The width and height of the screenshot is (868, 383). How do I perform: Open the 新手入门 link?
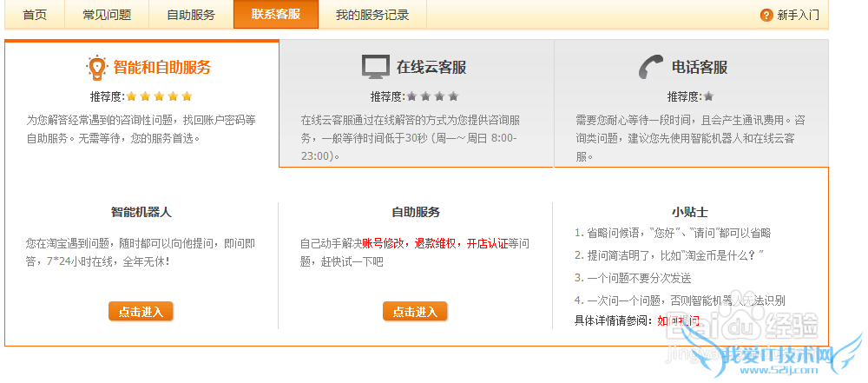coord(798,15)
